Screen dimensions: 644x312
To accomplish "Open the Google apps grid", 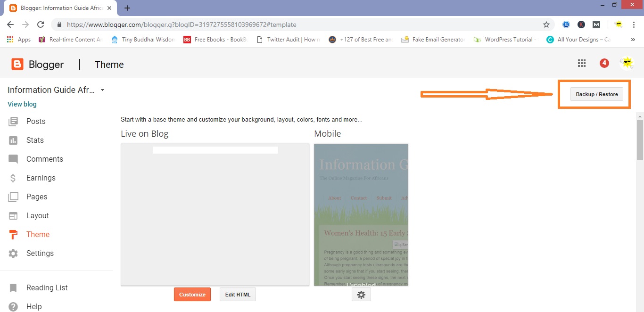I will point(582,63).
